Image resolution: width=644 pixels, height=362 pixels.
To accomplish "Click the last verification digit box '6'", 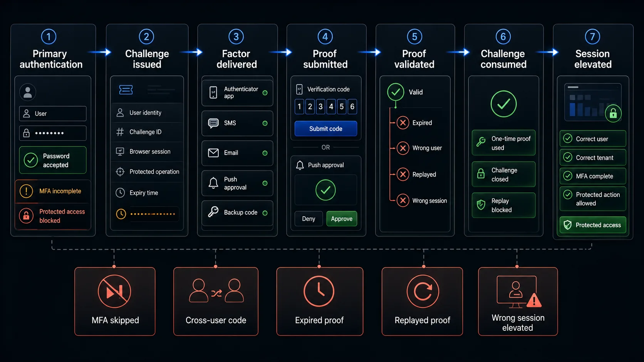I will tap(352, 107).
